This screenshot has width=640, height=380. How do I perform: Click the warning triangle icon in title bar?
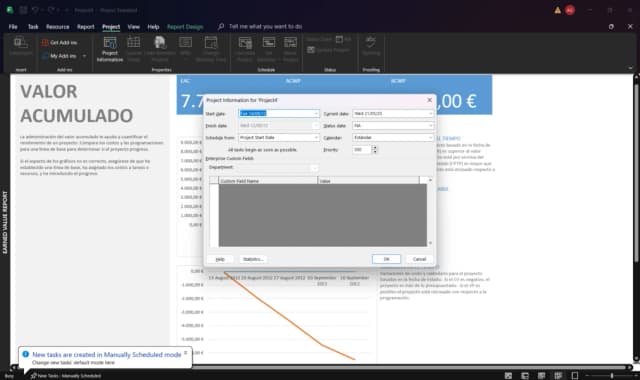point(558,10)
